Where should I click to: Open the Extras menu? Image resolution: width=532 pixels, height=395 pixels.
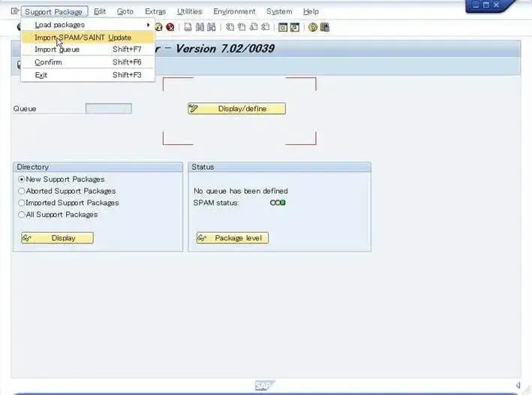[x=155, y=11]
